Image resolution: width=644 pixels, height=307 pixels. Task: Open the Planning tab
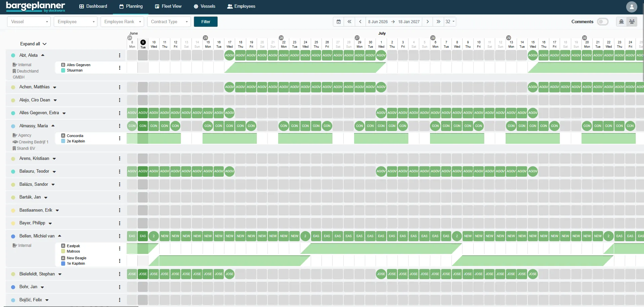[131, 6]
